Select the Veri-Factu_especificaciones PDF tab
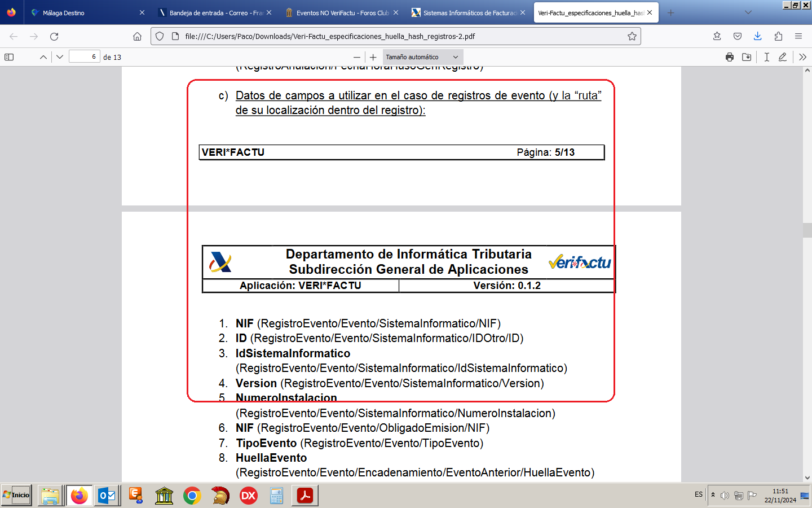The width and height of the screenshot is (812, 508). [x=596, y=12]
